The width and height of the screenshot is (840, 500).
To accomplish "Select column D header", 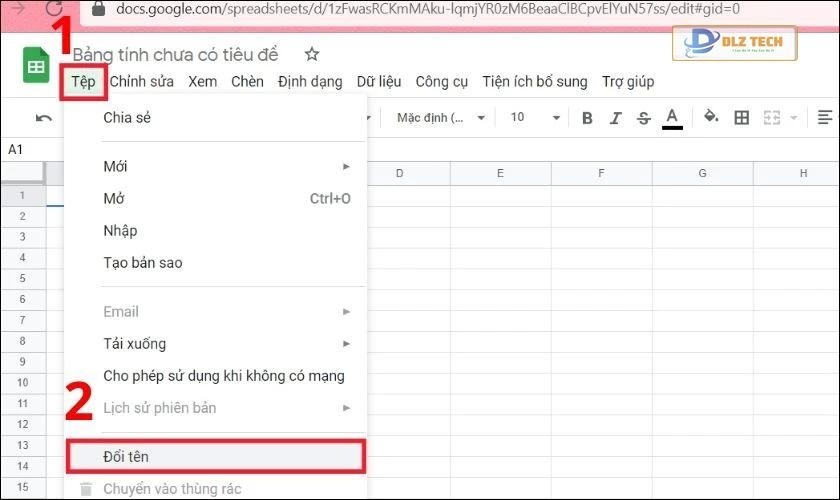I will pyautogui.click(x=399, y=173).
